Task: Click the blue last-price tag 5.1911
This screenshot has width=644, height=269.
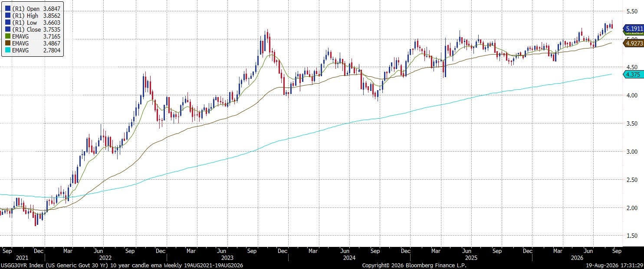Action: coord(633,29)
